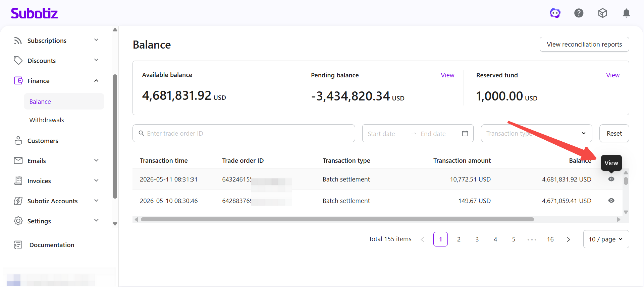Open the 10 / page size dropdown
This screenshot has width=644, height=287.
point(606,239)
